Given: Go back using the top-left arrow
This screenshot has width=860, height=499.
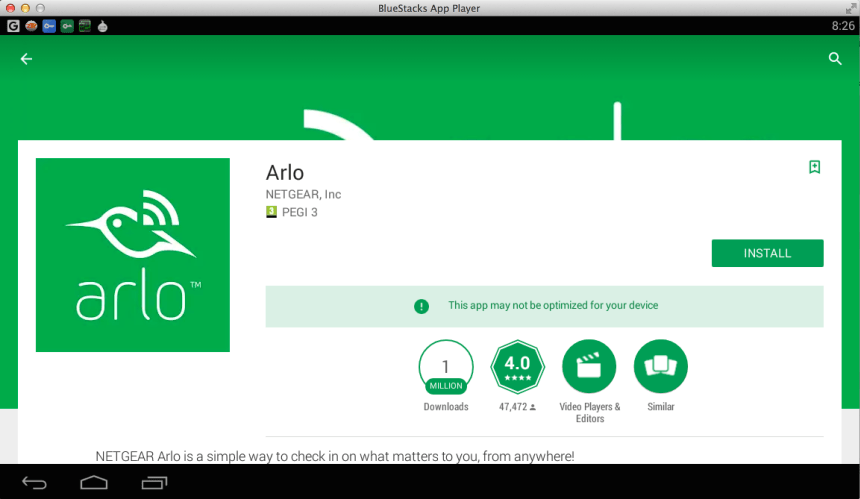Looking at the screenshot, I should 26,59.
